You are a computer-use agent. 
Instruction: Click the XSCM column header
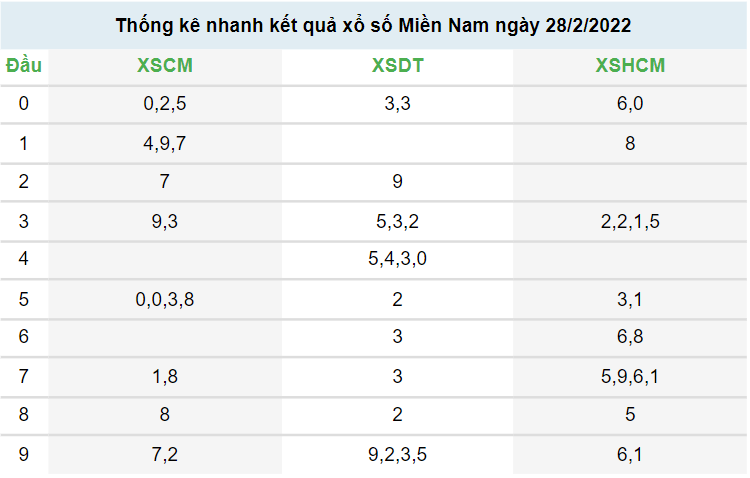point(165,67)
